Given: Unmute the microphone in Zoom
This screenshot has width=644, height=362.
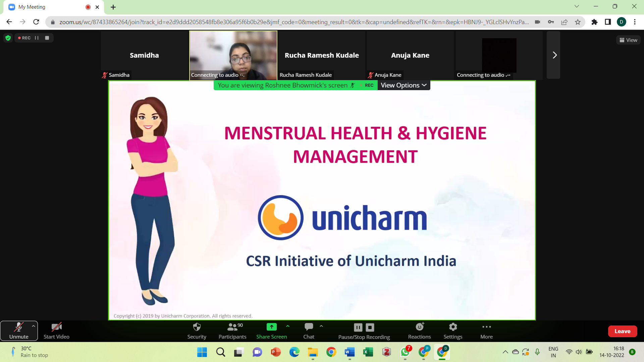Looking at the screenshot, I should 19,331.
